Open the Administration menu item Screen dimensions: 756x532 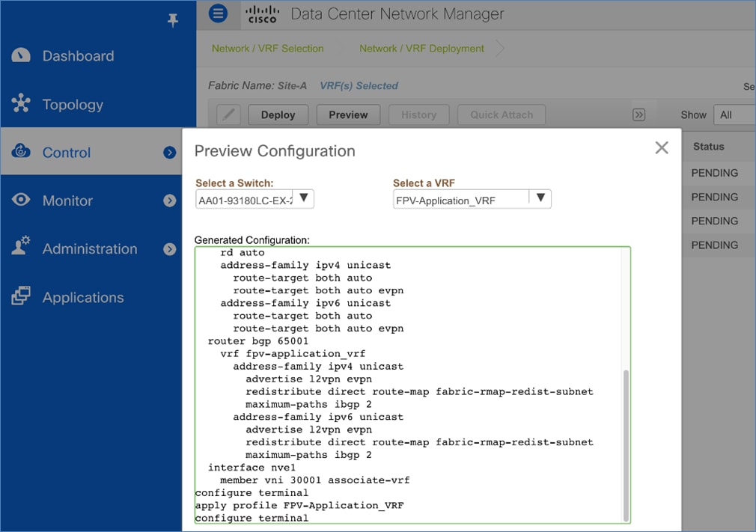click(x=90, y=249)
